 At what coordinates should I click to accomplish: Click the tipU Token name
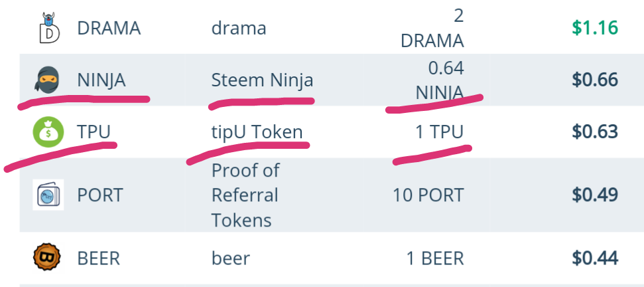point(257,132)
